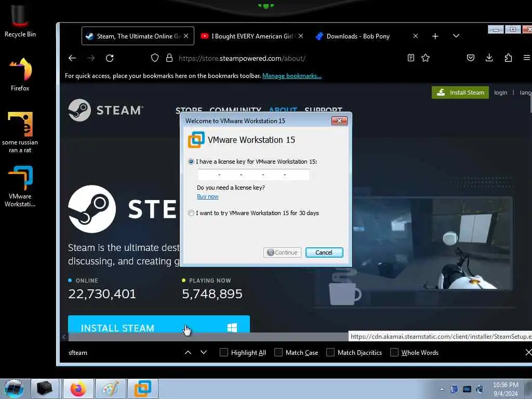
Task: Go back with the browser back arrow
Action: point(72,58)
